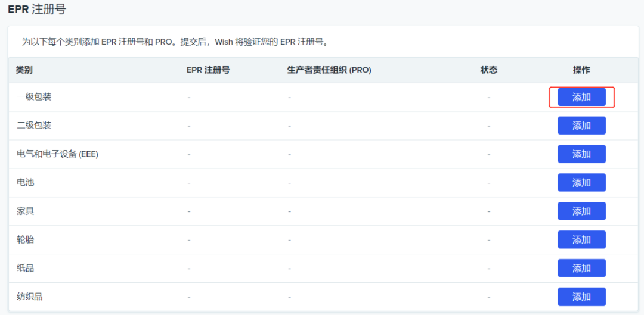The height and width of the screenshot is (315, 644).
Task: Select the 二级包装 category label
Action: point(34,126)
